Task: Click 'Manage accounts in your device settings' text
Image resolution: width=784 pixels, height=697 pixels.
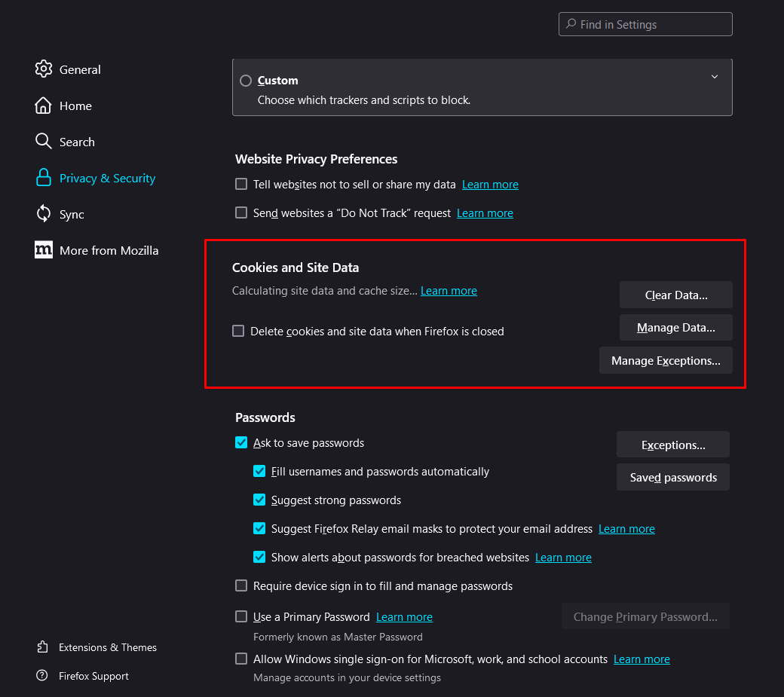Action: point(347,677)
